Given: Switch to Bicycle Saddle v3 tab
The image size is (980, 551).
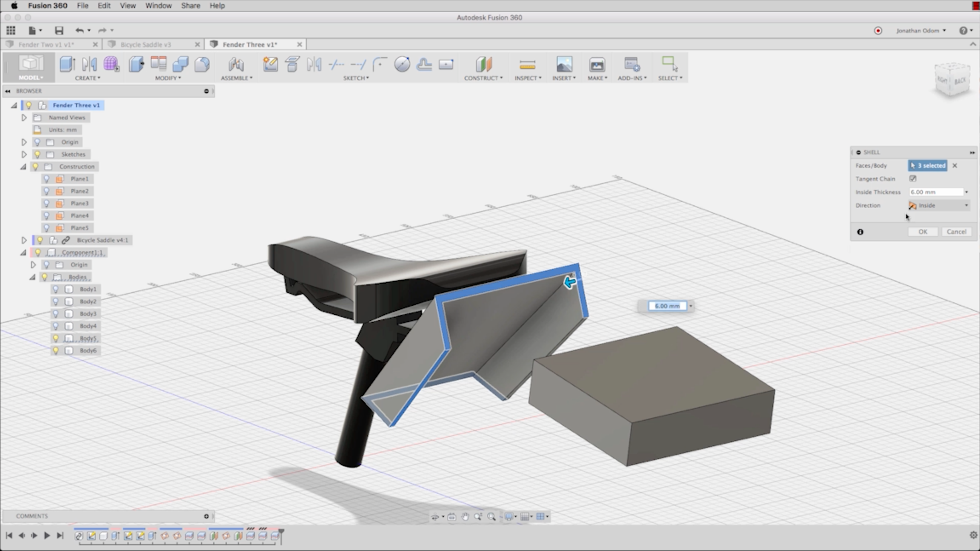Looking at the screenshot, I should tap(146, 44).
